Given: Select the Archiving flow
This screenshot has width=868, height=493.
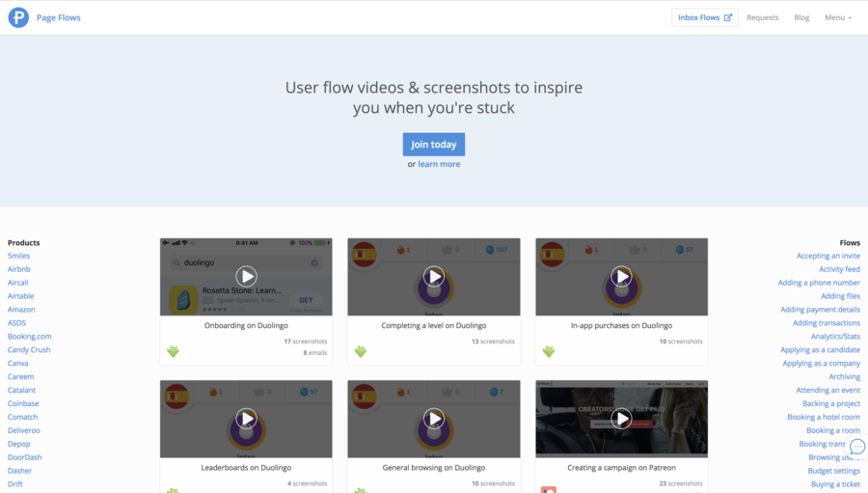Looking at the screenshot, I should pos(844,376).
